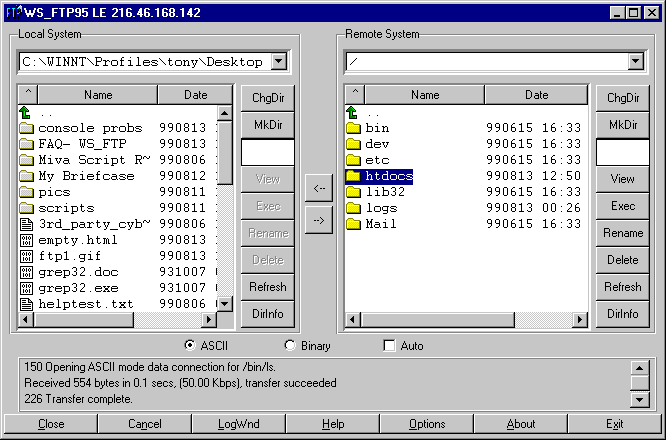Click the bottom Close button
This screenshot has height=440, width=666.
point(51,424)
